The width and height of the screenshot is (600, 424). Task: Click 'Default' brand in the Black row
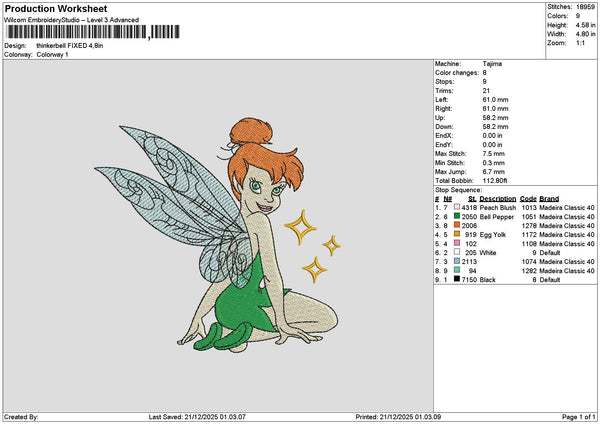550,280
